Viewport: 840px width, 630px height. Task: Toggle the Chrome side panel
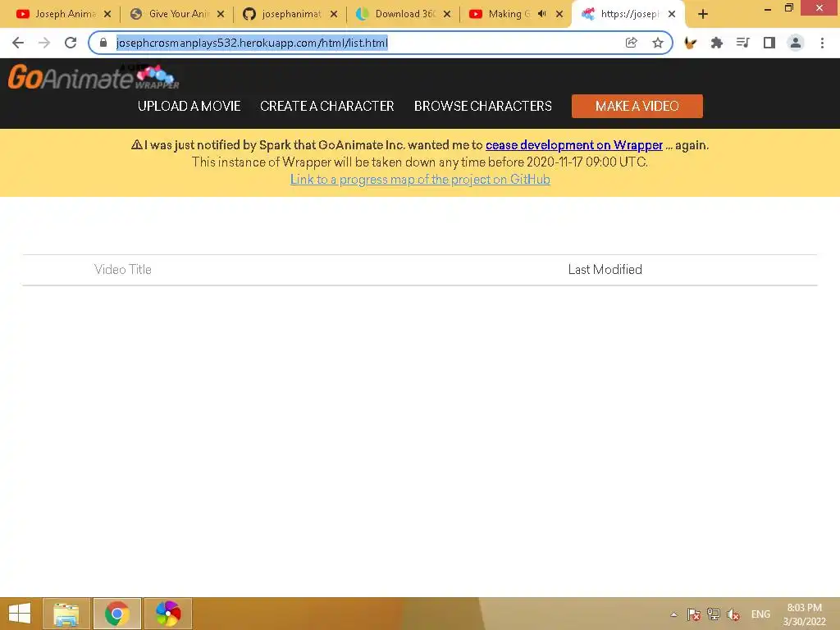click(769, 43)
